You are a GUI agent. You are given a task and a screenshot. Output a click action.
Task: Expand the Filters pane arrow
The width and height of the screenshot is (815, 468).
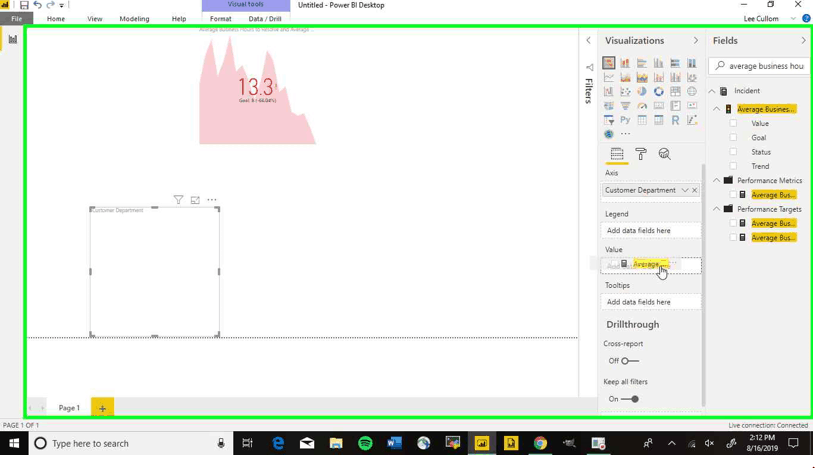pyautogui.click(x=588, y=40)
